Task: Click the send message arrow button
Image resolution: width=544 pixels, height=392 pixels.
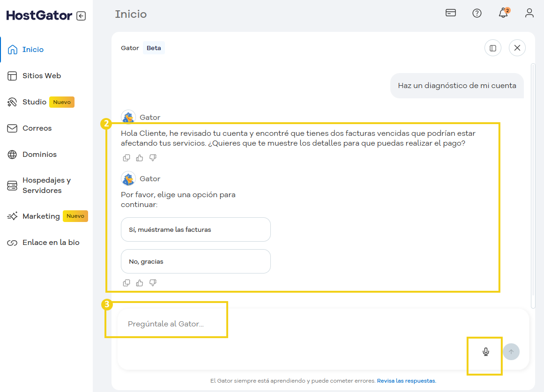Action: point(511,352)
